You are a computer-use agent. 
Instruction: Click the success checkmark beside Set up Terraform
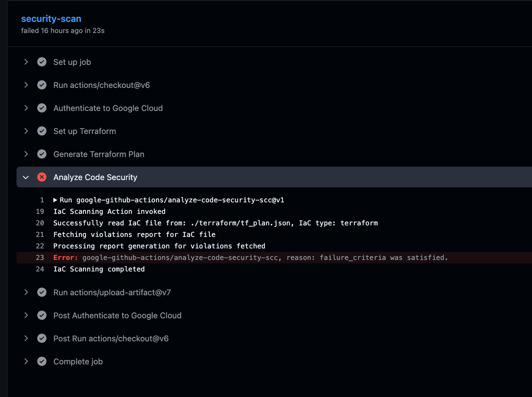click(42, 131)
